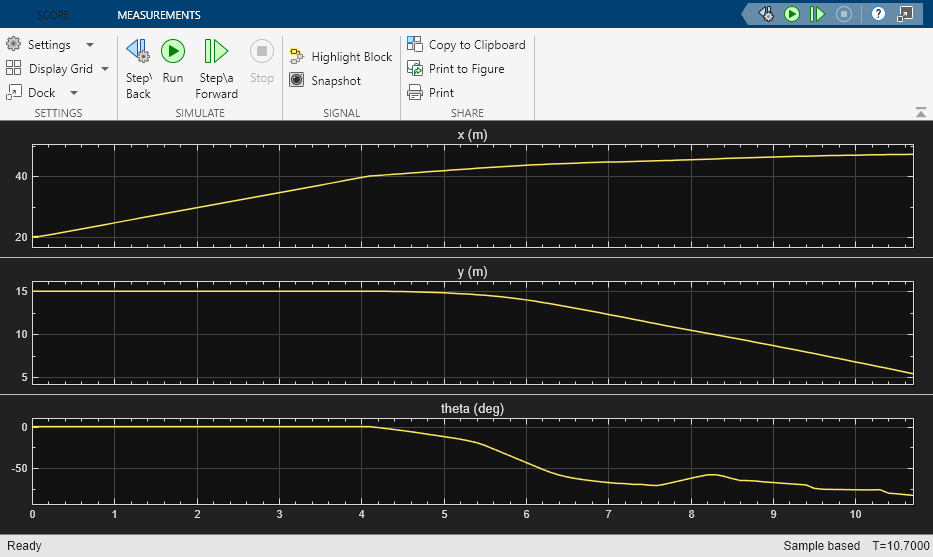Expand the Dock dropdown arrow

[74, 93]
